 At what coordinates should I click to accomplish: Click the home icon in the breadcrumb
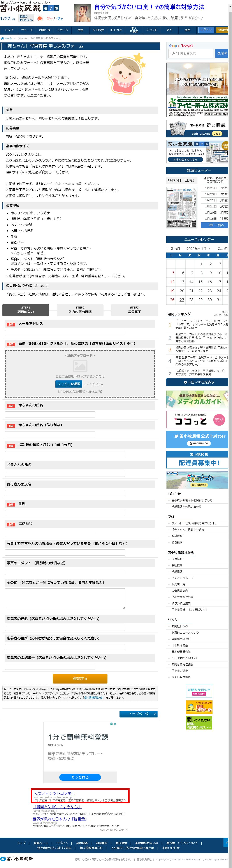[2, 39]
